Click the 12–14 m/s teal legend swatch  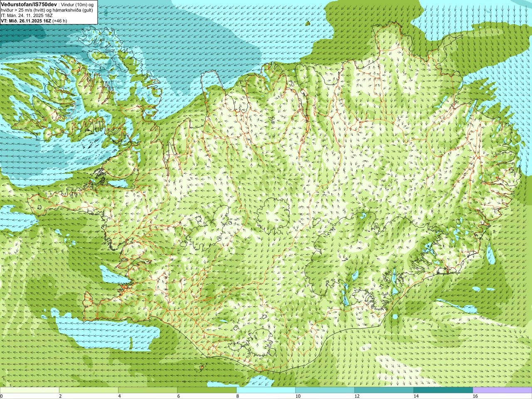click(384, 390)
